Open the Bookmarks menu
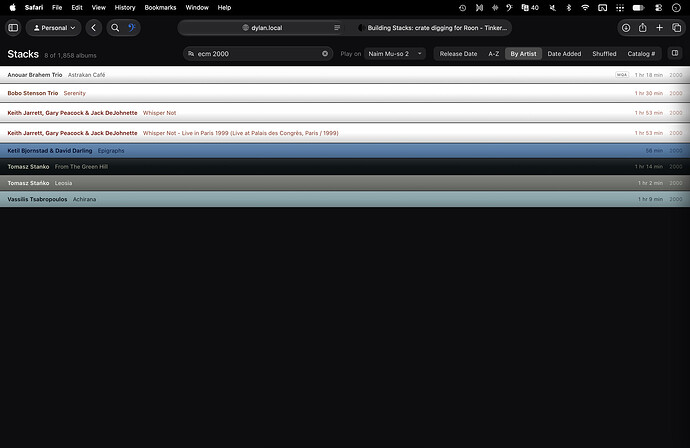Viewport: 690px width, 448px height. point(160,7)
